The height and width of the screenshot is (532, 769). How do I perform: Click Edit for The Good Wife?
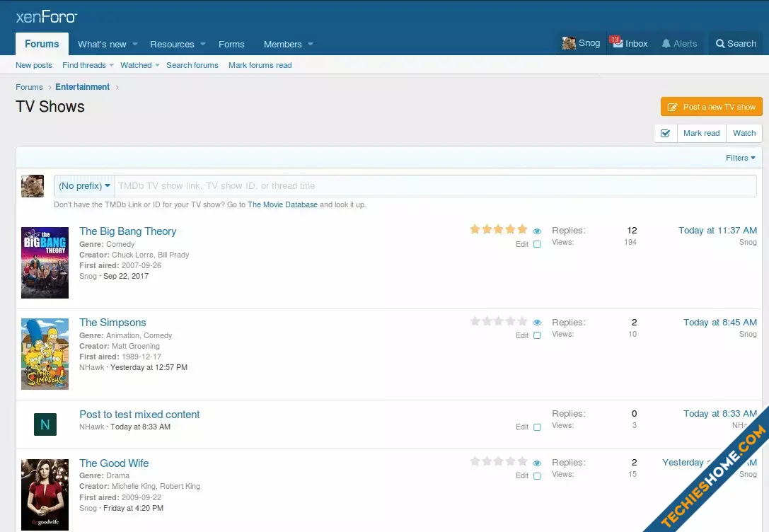[x=522, y=475]
